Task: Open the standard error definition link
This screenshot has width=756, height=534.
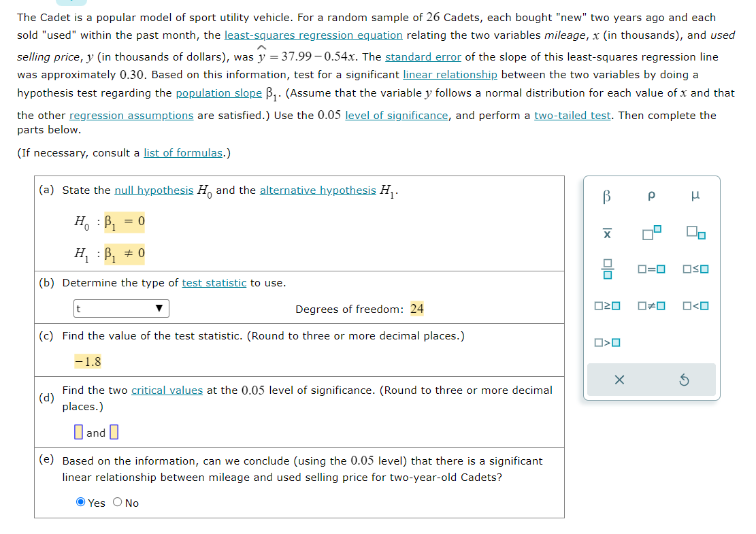Action: [423, 56]
